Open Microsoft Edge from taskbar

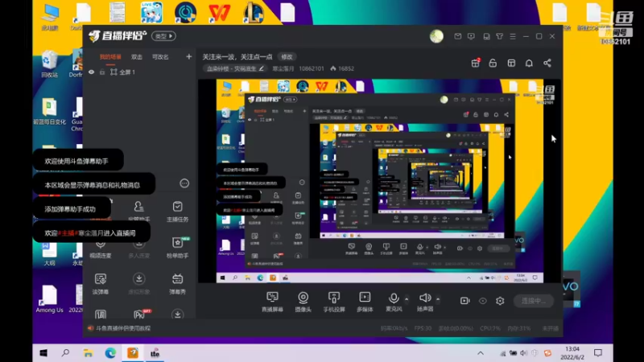(x=110, y=353)
